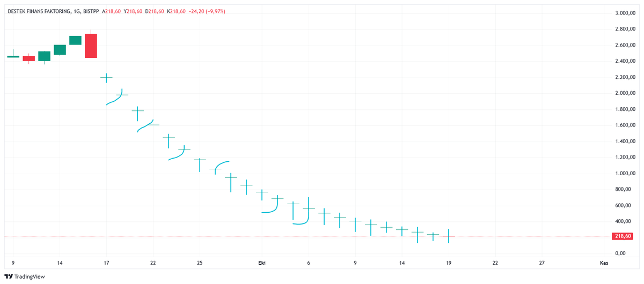
Task: Click the 27 date label on time axis
Action: click(x=542, y=263)
